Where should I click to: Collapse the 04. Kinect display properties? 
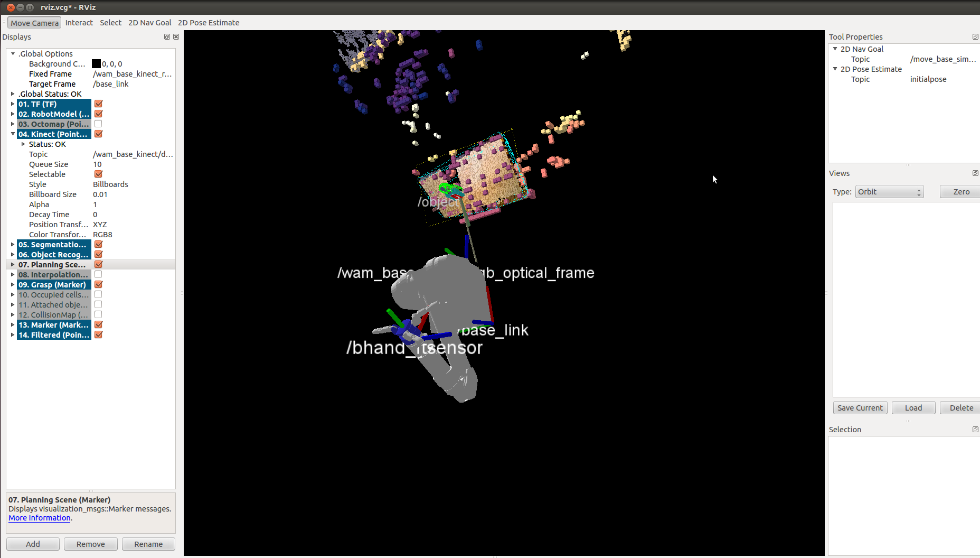(13, 134)
